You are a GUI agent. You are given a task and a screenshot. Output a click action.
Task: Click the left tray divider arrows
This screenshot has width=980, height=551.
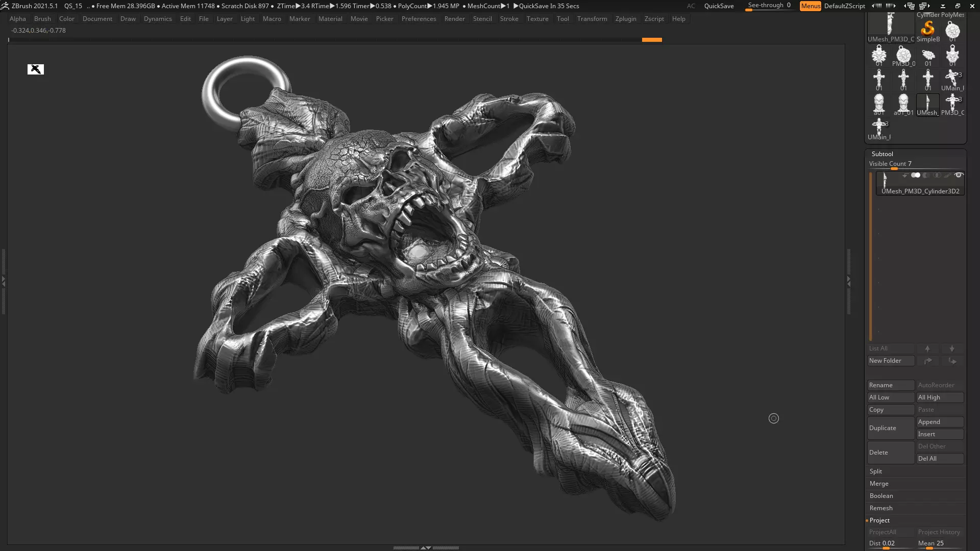coord(3,281)
